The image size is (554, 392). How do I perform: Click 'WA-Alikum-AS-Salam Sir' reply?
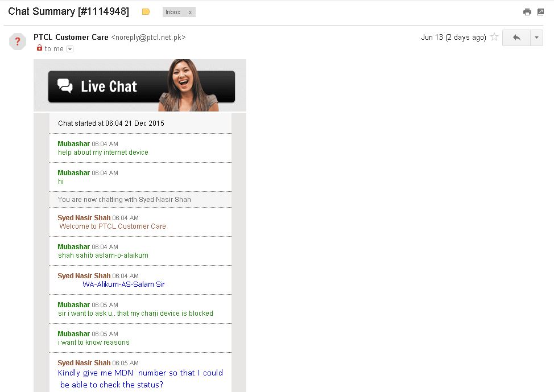tap(123, 284)
